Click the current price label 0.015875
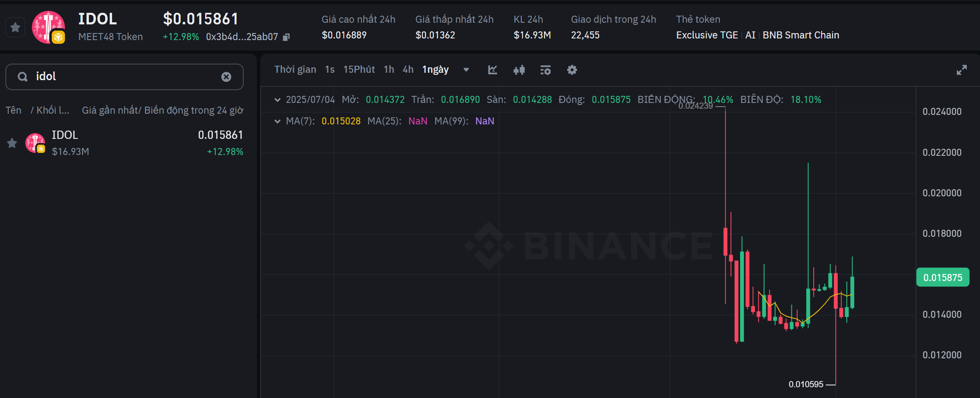 (x=943, y=277)
